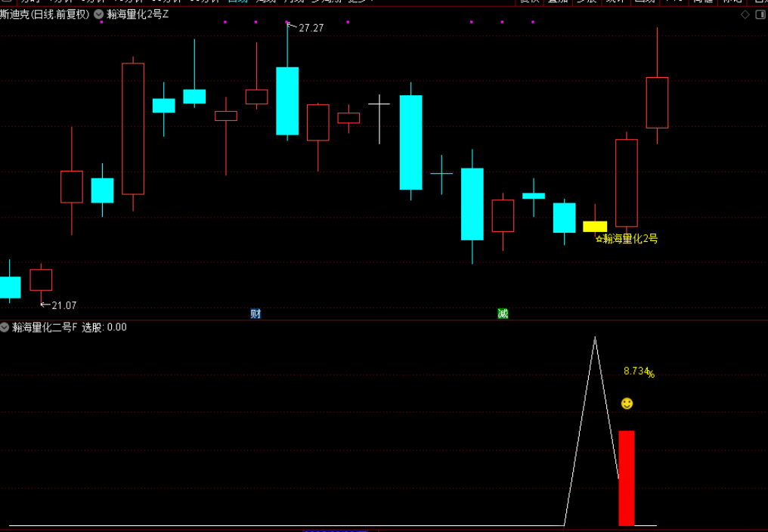
Task: Expand dropdown arrow beside 翰海量化二号F indicator
Action: click(5, 327)
